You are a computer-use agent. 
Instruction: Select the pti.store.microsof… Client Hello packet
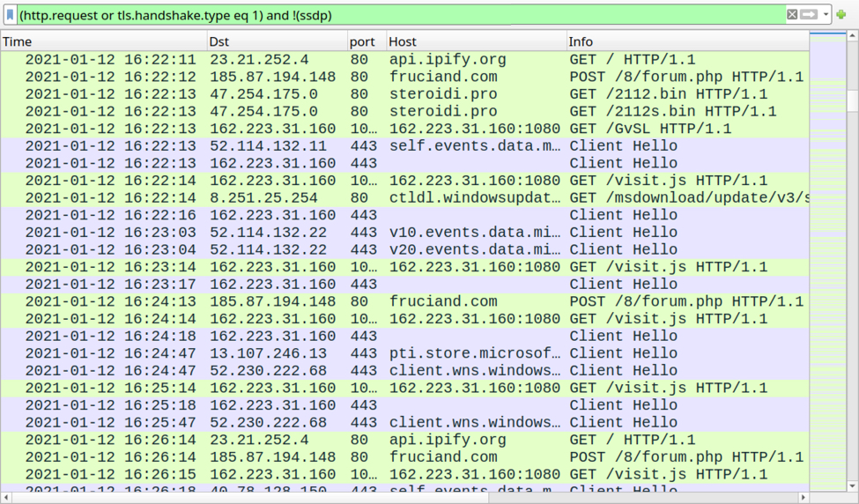coord(405,352)
